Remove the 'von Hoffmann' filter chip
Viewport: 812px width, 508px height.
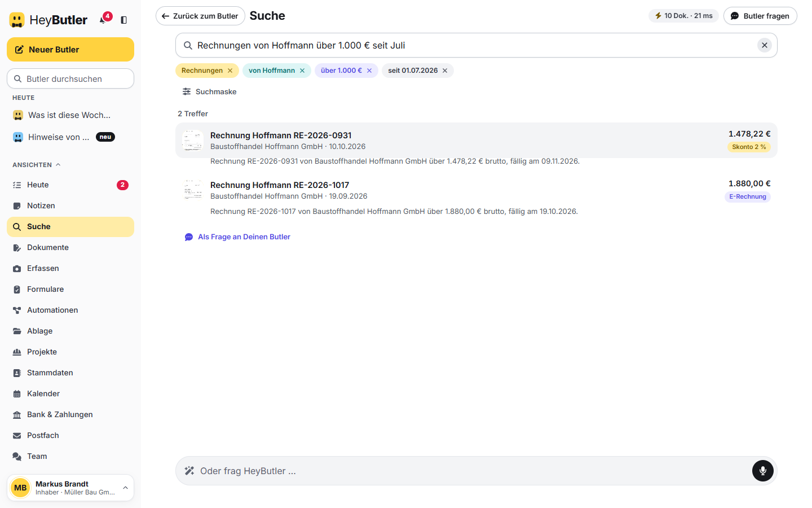click(302, 71)
